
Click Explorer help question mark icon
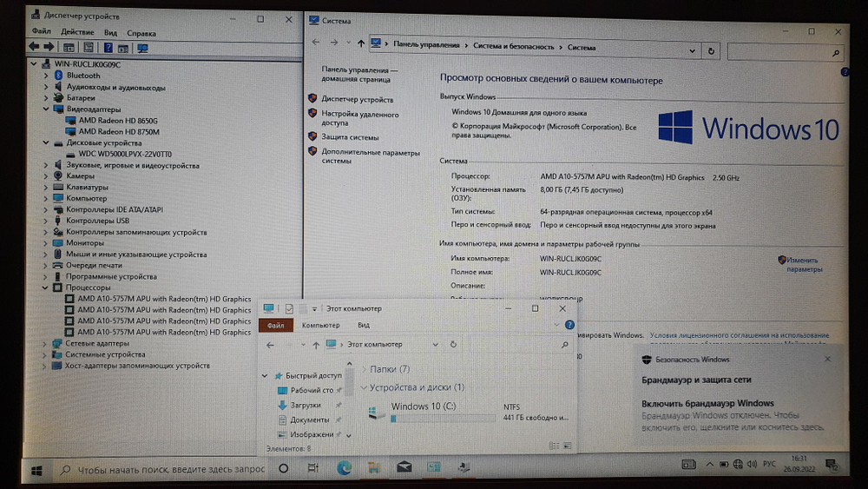click(569, 325)
